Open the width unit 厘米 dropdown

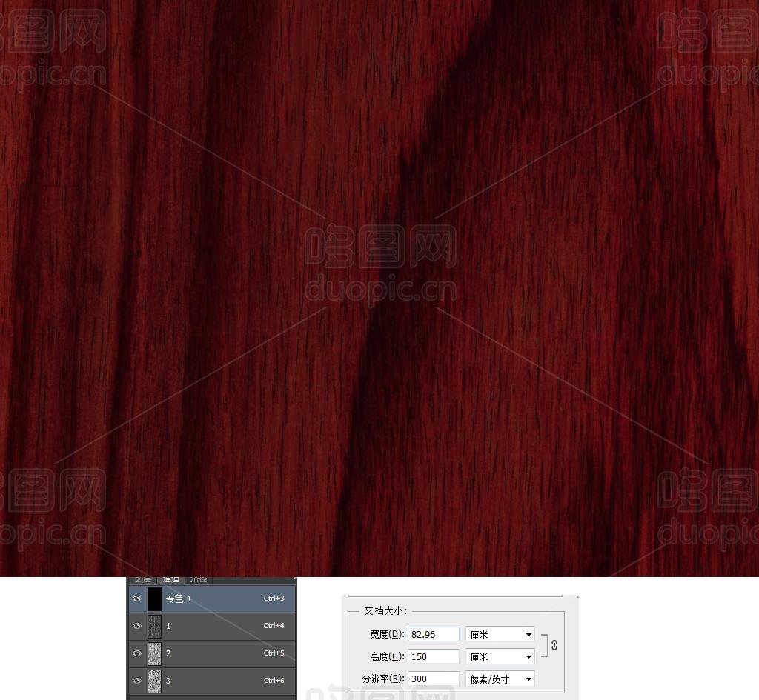pos(500,635)
